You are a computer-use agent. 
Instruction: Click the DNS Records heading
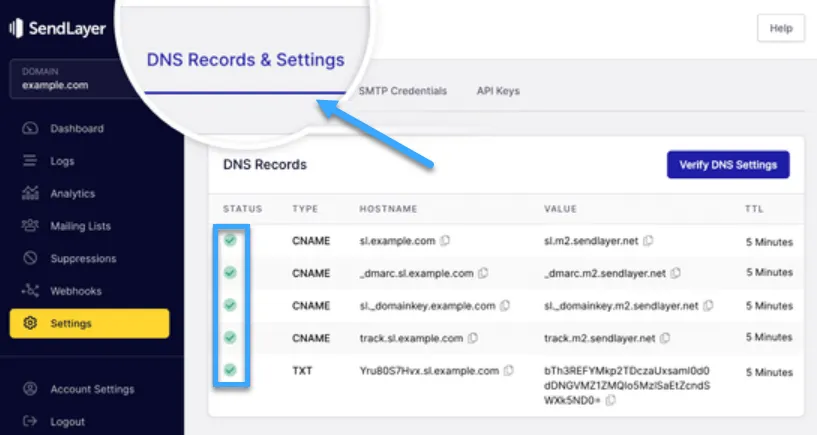click(265, 165)
